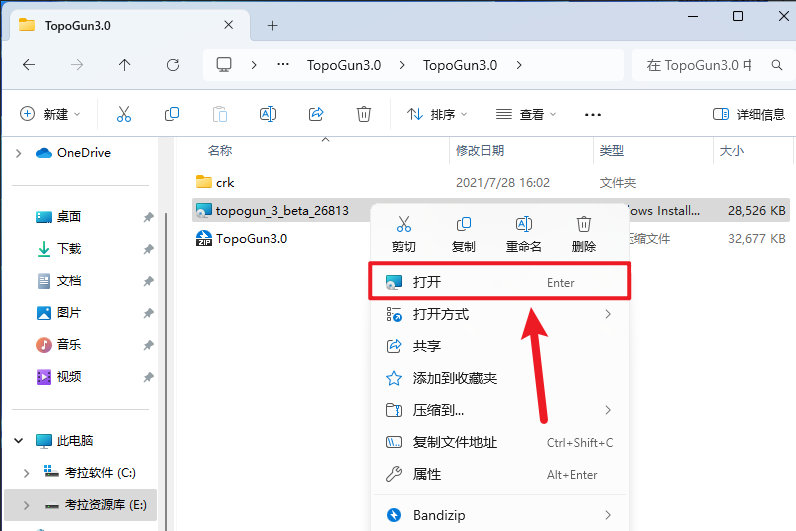This screenshot has width=796, height=531.
Task: Expand the 考拉软件 (C:) drive
Action: click(26, 473)
